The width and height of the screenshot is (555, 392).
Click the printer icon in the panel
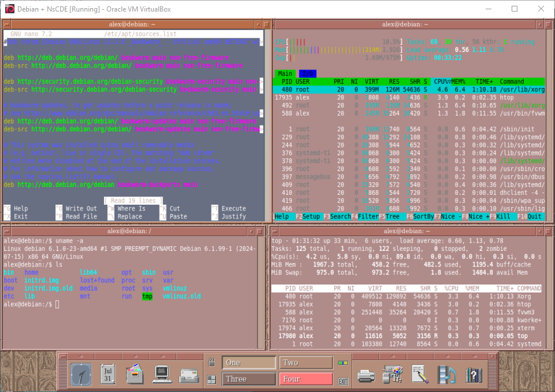(x=366, y=375)
